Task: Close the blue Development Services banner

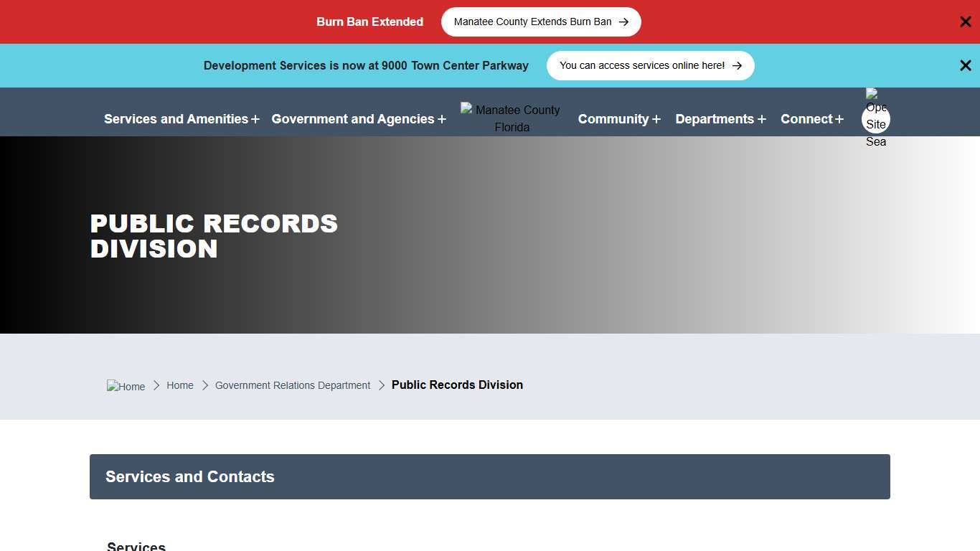Action: click(965, 65)
